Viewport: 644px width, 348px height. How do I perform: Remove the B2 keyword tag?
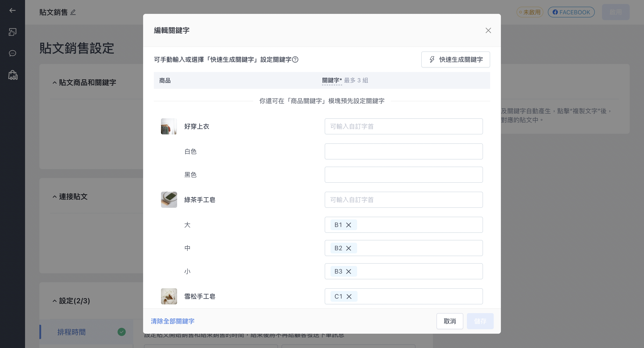pyautogui.click(x=349, y=248)
